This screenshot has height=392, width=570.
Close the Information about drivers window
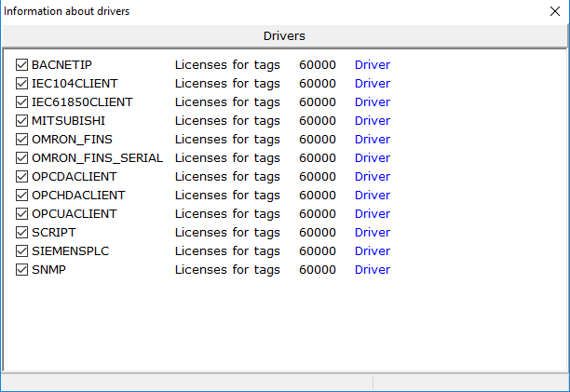pos(555,11)
